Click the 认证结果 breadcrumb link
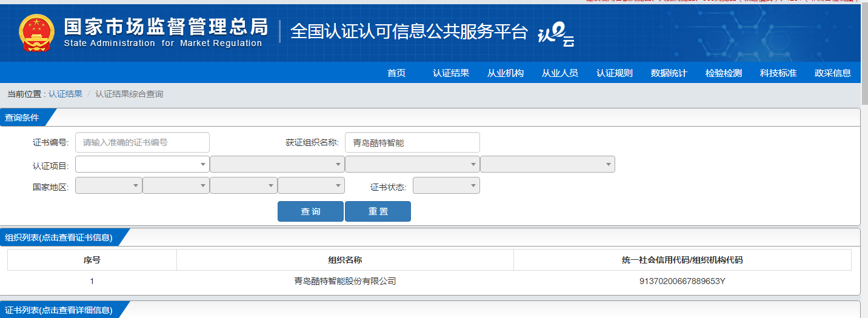Image resolution: width=868 pixels, height=318 pixels. (65, 94)
